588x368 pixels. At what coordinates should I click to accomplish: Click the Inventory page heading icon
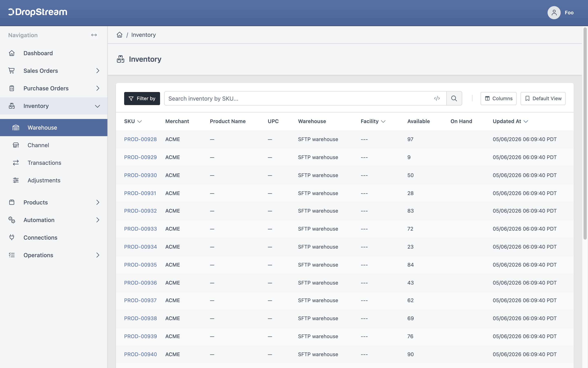coord(120,59)
